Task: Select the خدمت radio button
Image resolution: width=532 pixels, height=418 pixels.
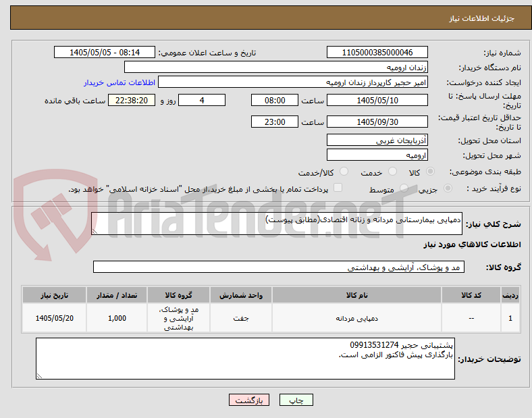Action: click(392, 172)
